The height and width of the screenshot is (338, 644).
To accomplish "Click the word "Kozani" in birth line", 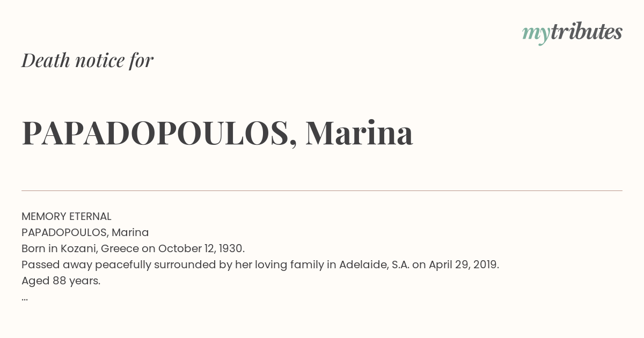I will (78, 248).
